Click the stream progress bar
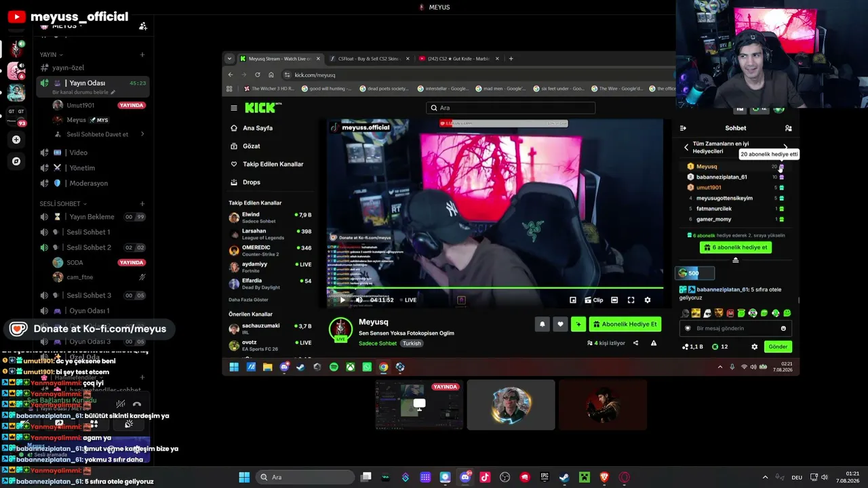This screenshot has height=488, width=868. pyautogui.click(x=495, y=288)
